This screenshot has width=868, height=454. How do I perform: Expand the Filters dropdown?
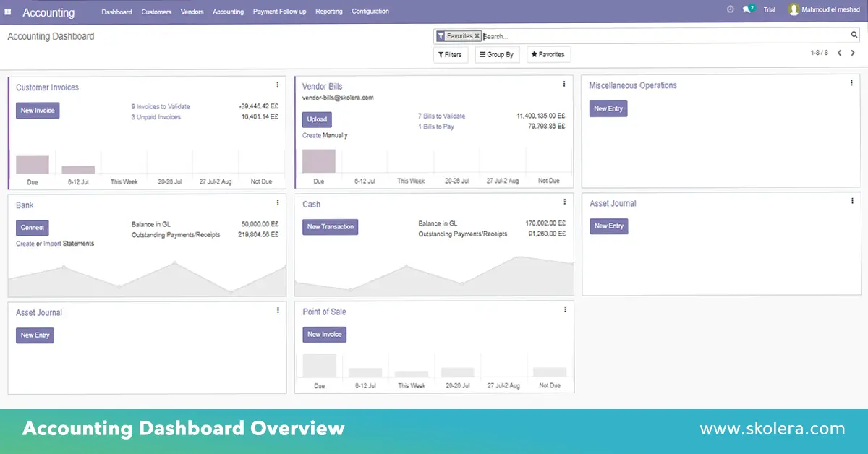pos(450,54)
